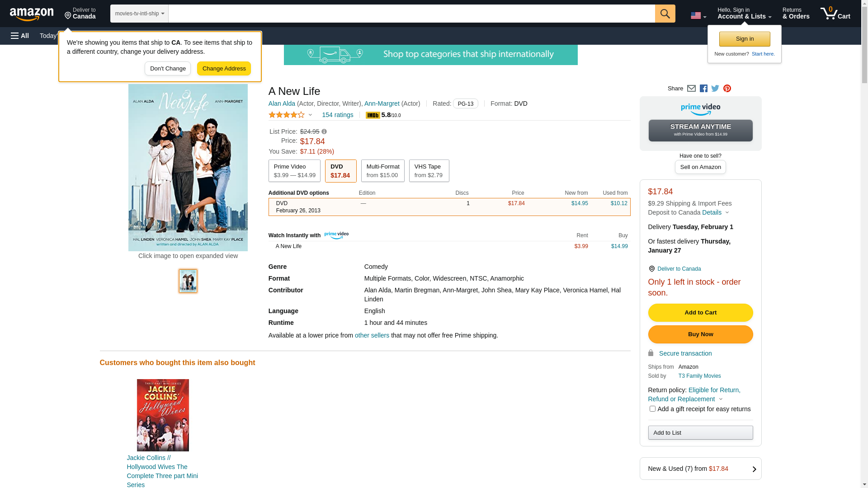Enable the gift receipt checkbox
Image resolution: width=868 pixels, height=488 pixels.
(x=652, y=409)
